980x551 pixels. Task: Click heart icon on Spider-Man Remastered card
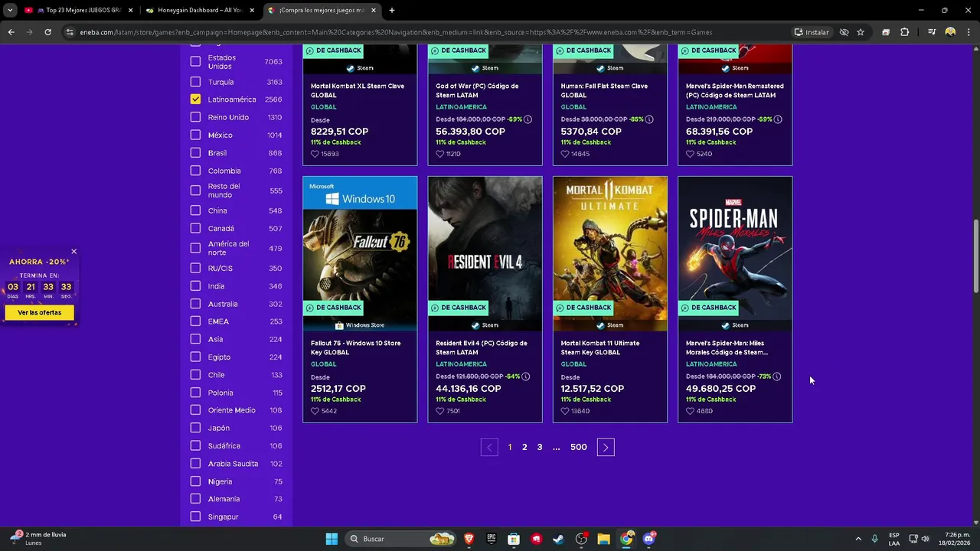click(690, 154)
